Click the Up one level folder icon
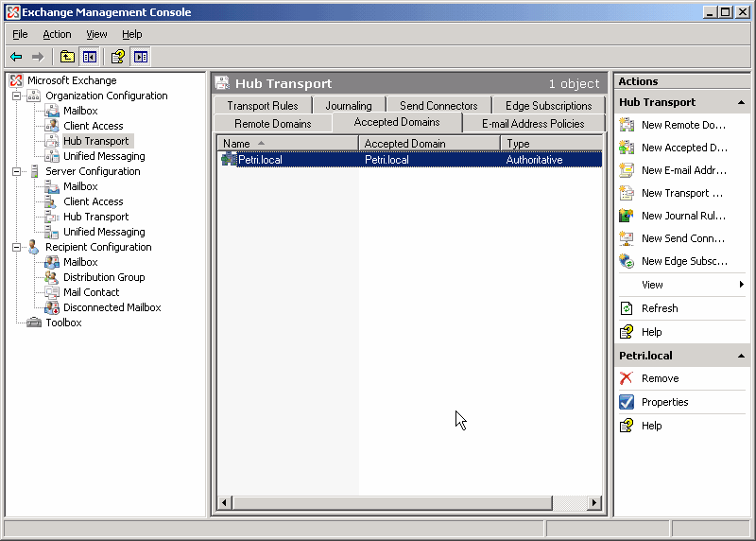This screenshot has width=756, height=541. pos(67,57)
